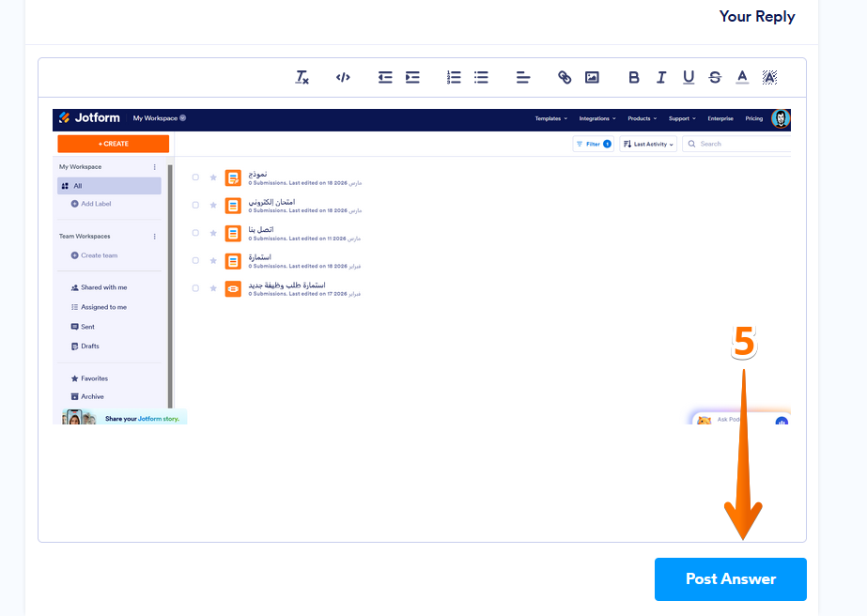Image resolution: width=867 pixels, height=616 pixels.
Task: Go to the Enterprise page
Action: pos(720,118)
